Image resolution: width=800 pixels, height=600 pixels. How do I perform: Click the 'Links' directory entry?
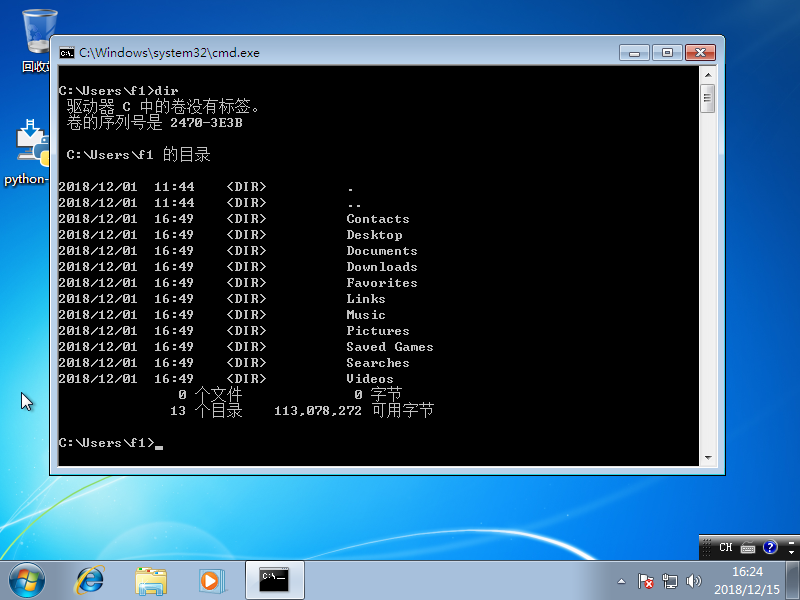coord(366,298)
